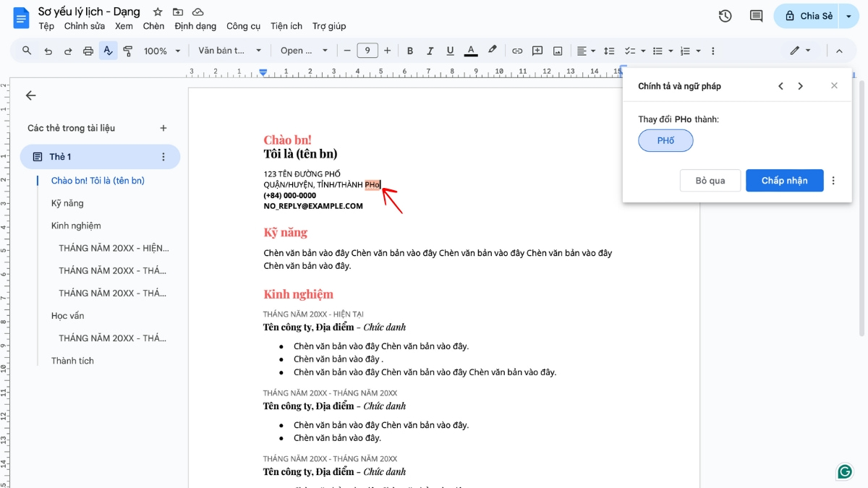Screen dimensions: 868x488
Task: Click Bỏ qua to ignore suggestion
Action: 710,181
